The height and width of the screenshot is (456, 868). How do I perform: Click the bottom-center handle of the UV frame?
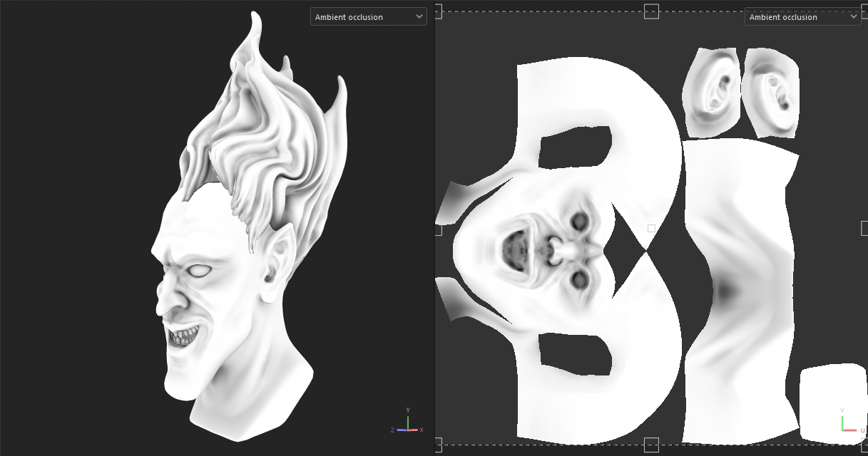(651, 445)
